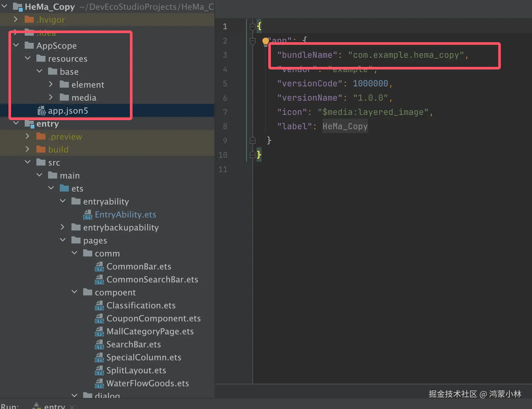Click the lightbulb intention icon on line 2

[x=265, y=41]
